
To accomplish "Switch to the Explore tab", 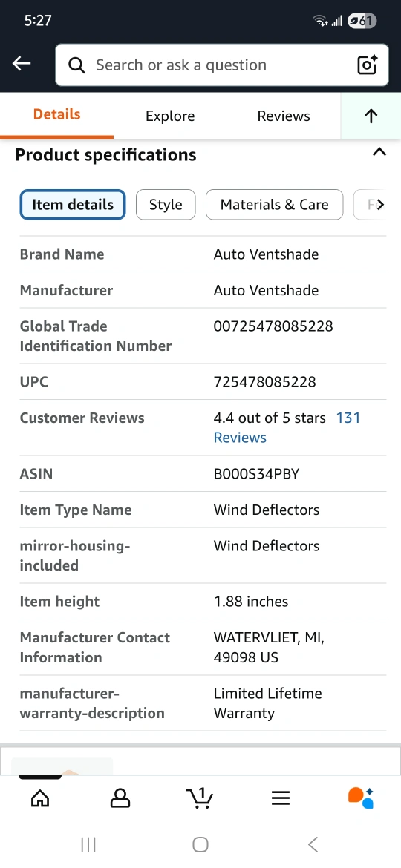I will pos(170,116).
